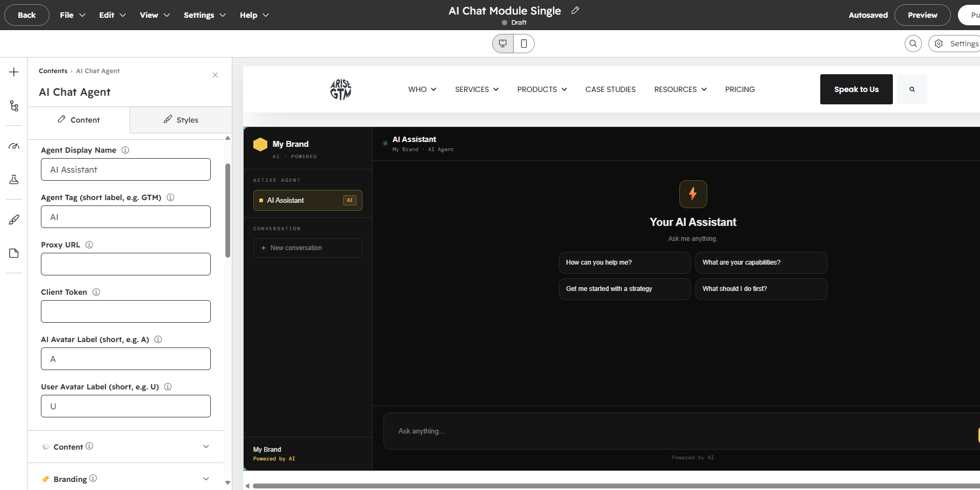The width and height of the screenshot is (980, 490).
Task: Expand the Content section
Action: coord(126,446)
